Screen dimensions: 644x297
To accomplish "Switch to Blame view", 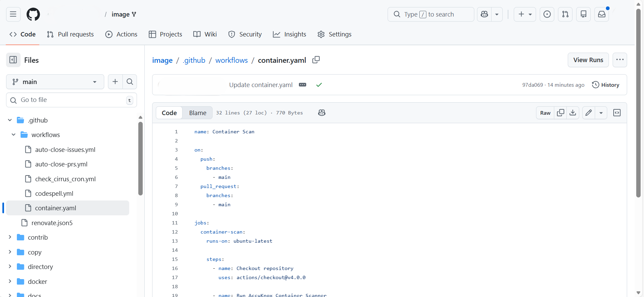I will [197, 113].
